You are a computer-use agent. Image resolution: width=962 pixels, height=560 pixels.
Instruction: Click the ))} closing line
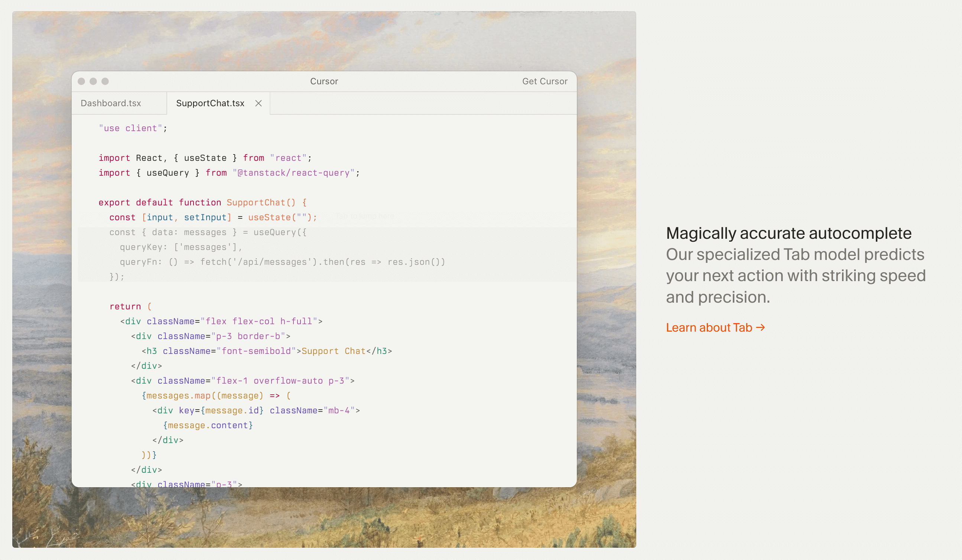(x=149, y=455)
